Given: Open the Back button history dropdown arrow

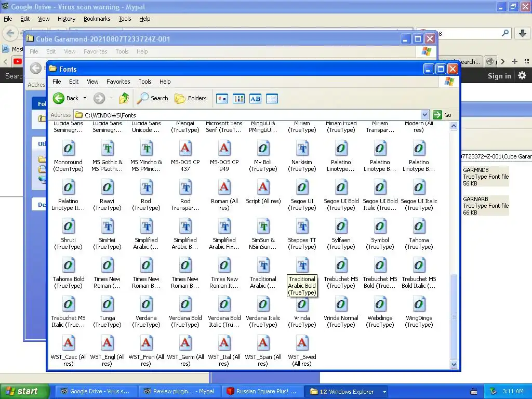Looking at the screenshot, I should [85, 98].
